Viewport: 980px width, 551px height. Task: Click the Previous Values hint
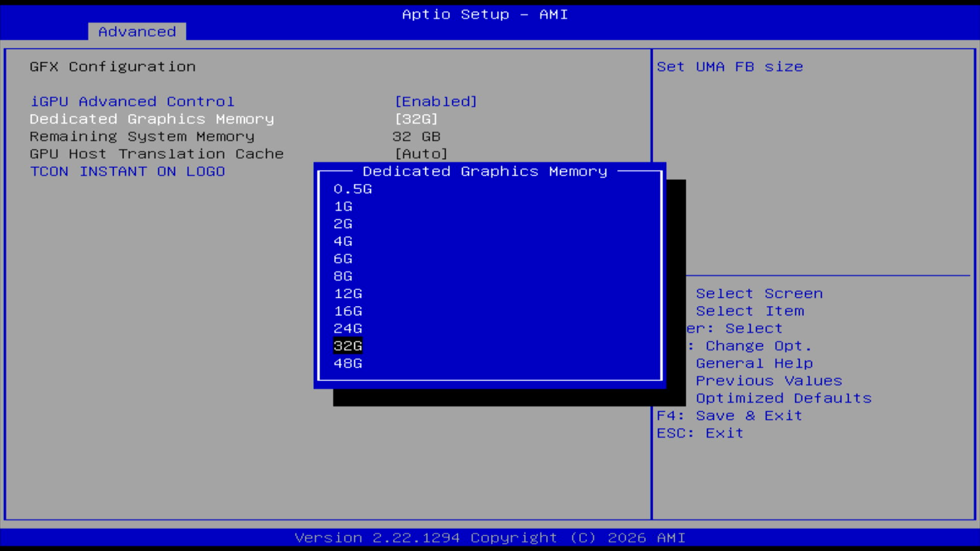pos(769,381)
